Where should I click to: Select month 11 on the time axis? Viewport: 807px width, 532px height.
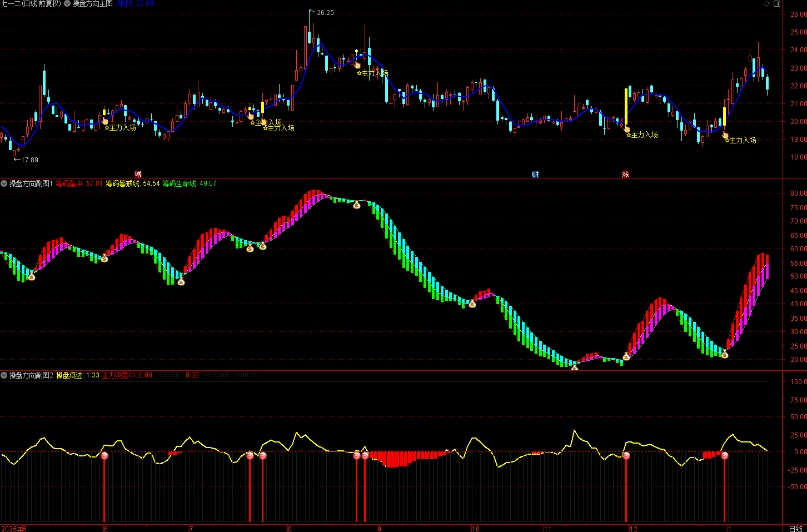click(x=547, y=529)
